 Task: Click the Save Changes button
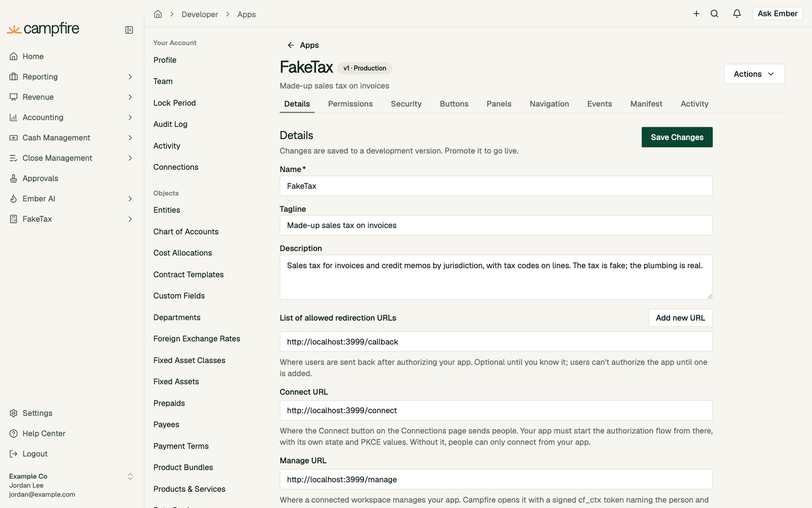tap(677, 137)
